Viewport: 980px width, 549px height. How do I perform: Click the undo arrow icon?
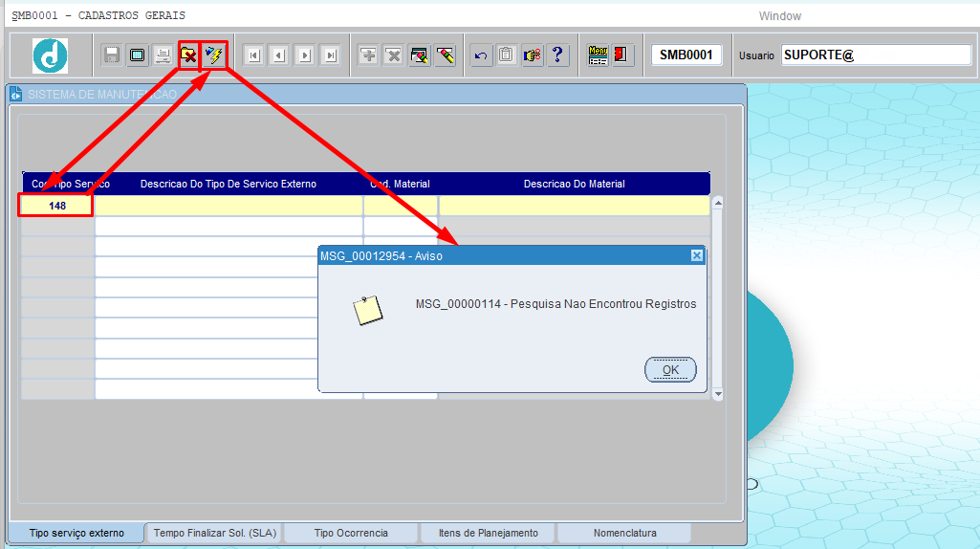click(481, 55)
